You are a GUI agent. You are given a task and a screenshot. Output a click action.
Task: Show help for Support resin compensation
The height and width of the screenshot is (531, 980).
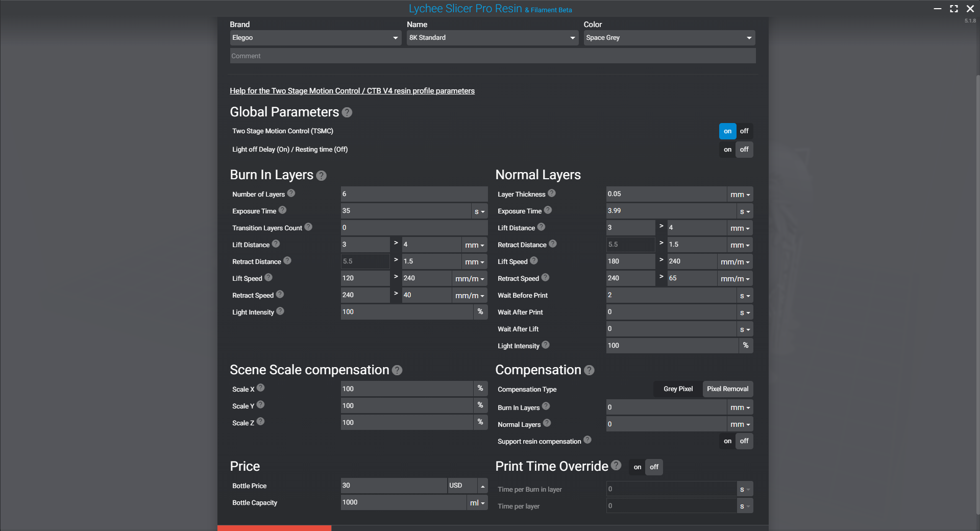(x=587, y=440)
